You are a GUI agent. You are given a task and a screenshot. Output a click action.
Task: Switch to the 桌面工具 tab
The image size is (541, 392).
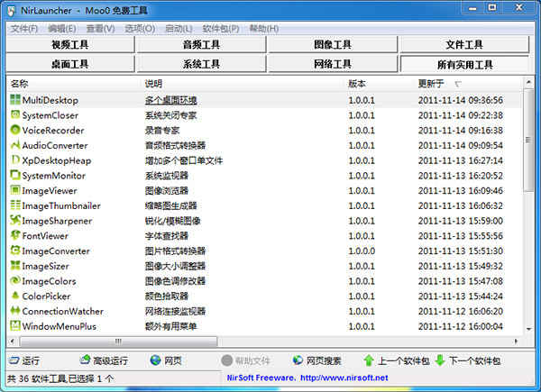tap(70, 64)
